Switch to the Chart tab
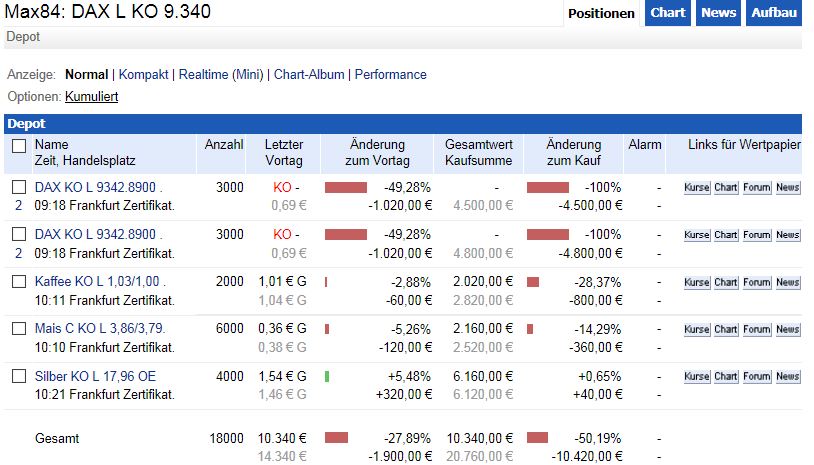This screenshot has width=814, height=465. click(x=667, y=13)
